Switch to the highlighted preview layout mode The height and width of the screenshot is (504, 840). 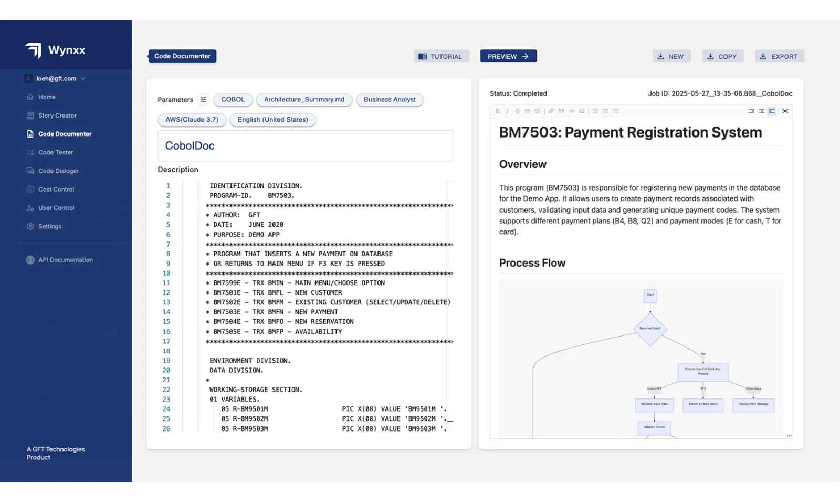(x=771, y=111)
